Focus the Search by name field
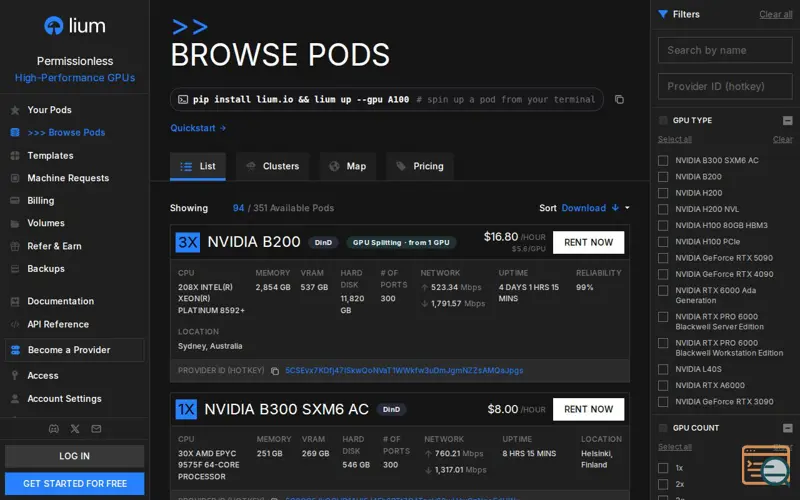800x500 pixels. [x=725, y=50]
